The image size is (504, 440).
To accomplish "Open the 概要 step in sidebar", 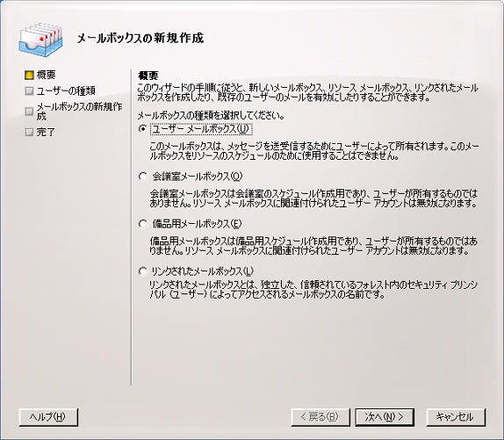I will [46, 76].
